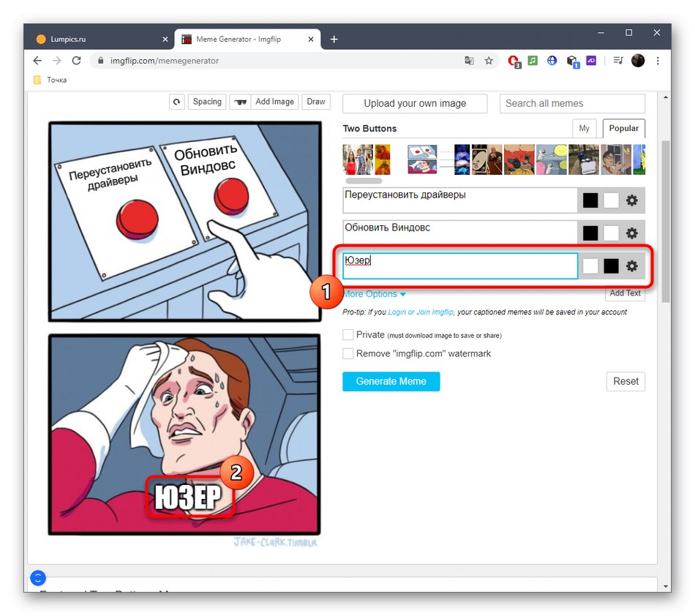Click Upload your own image

pos(415,104)
